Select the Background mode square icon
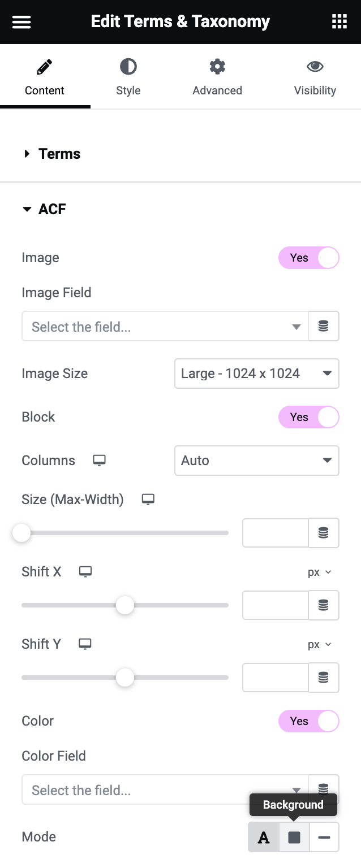This screenshot has height=868, width=361. click(294, 837)
